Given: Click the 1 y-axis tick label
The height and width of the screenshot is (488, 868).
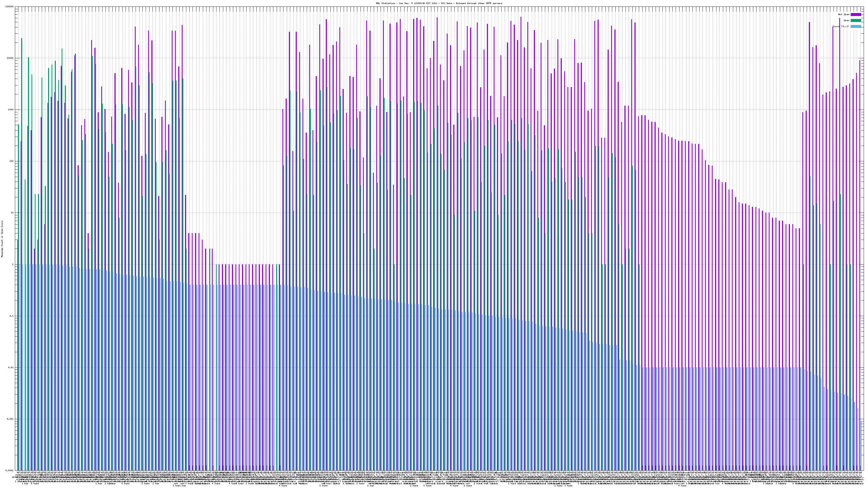Looking at the screenshot, I should coord(13,264).
